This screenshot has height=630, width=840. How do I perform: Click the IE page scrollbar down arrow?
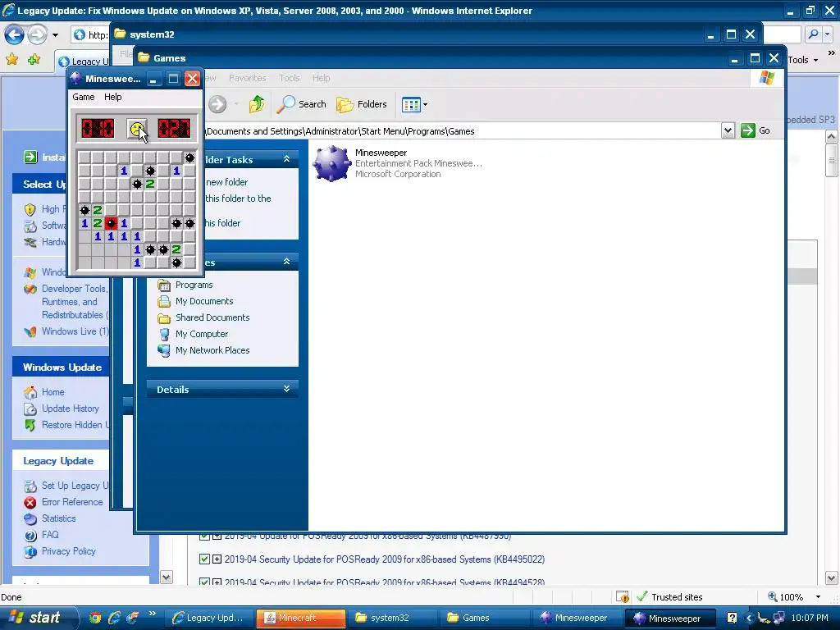click(x=832, y=578)
